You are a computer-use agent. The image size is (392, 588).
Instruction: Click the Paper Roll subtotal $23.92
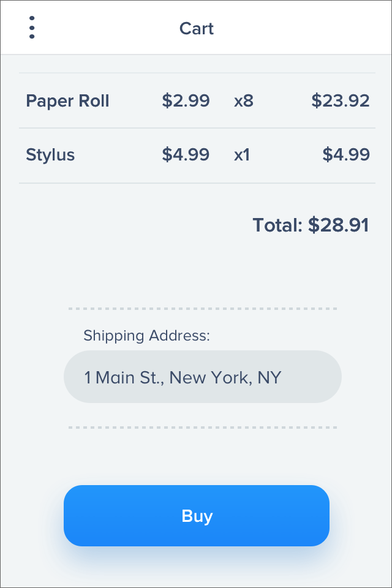(x=341, y=101)
